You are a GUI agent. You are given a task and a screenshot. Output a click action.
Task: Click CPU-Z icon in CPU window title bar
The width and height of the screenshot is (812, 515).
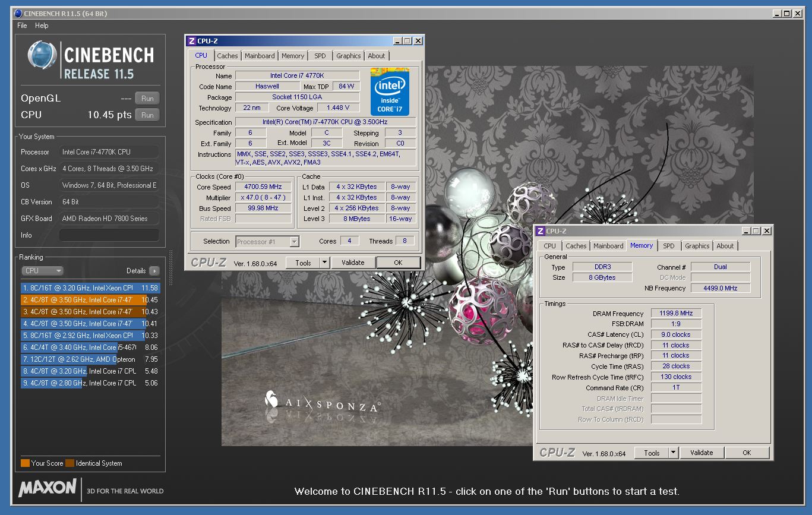coord(191,41)
